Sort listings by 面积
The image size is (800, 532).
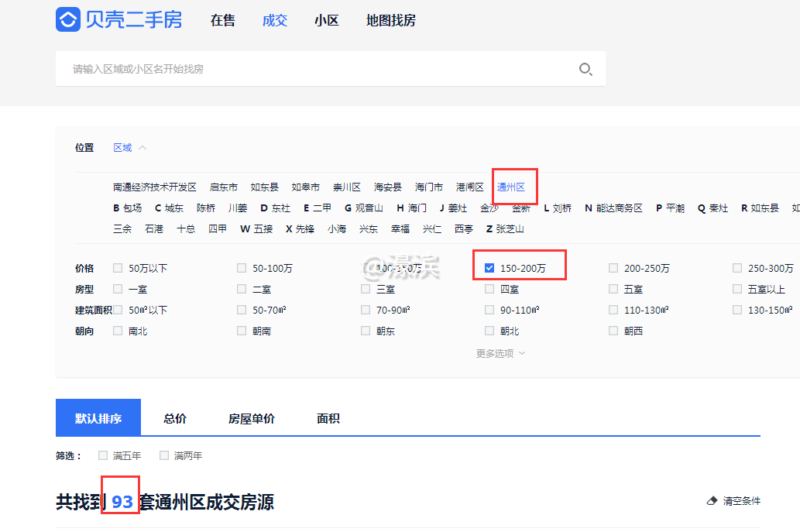(328, 417)
